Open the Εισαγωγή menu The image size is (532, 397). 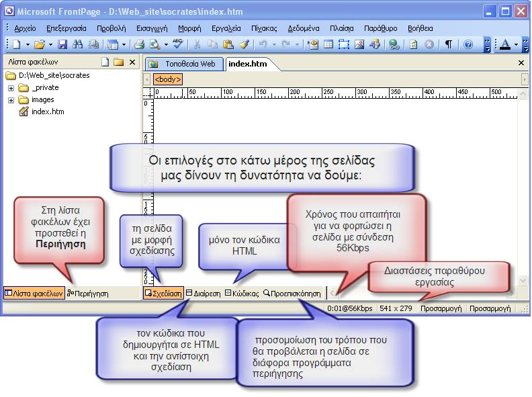point(152,28)
